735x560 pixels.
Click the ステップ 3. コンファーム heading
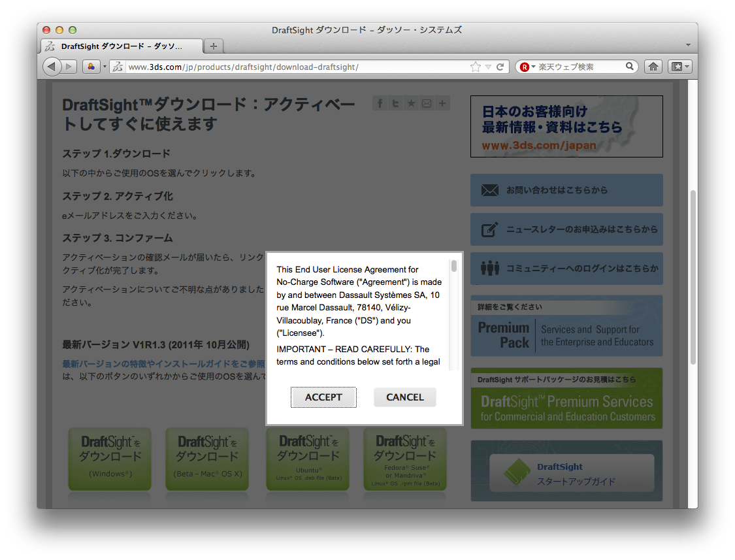[x=118, y=239]
